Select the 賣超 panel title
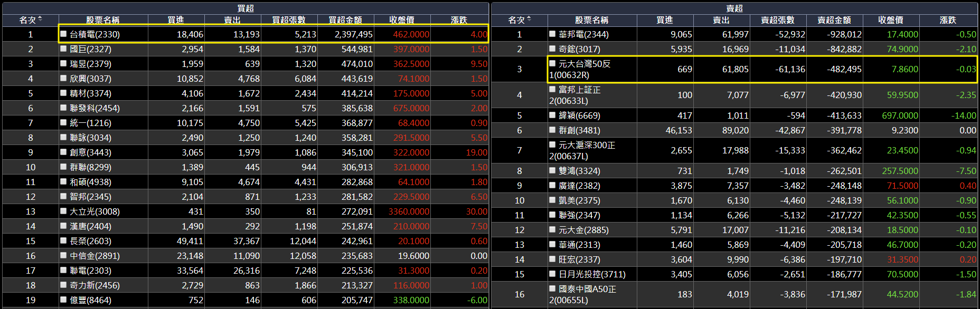The height and width of the screenshot is (309, 980). click(x=734, y=8)
